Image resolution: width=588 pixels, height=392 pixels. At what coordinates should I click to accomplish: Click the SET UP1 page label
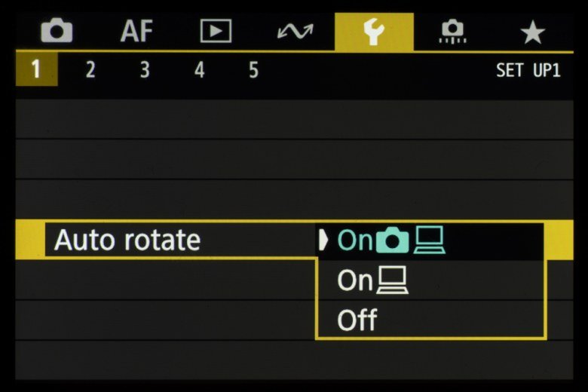(528, 71)
